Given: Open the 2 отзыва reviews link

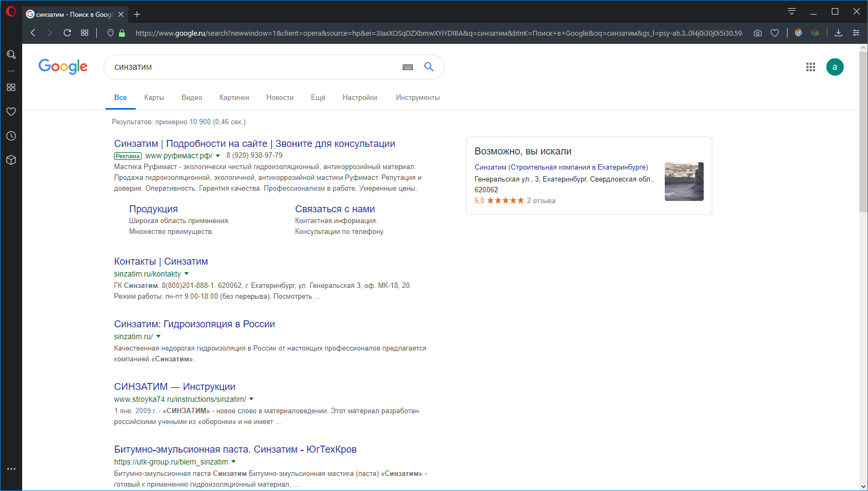Looking at the screenshot, I should click(541, 201).
